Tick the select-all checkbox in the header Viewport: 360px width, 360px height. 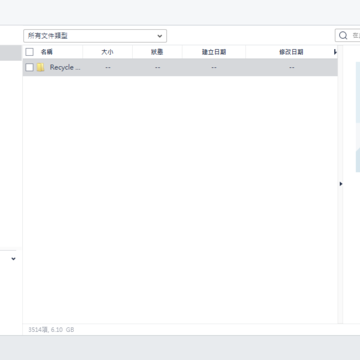click(30, 52)
